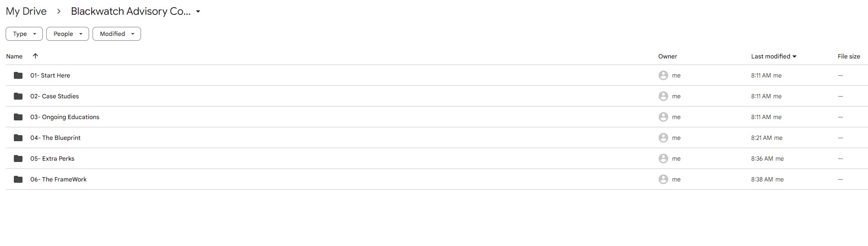
Task: Open the Modified filter dropdown
Action: point(117,34)
